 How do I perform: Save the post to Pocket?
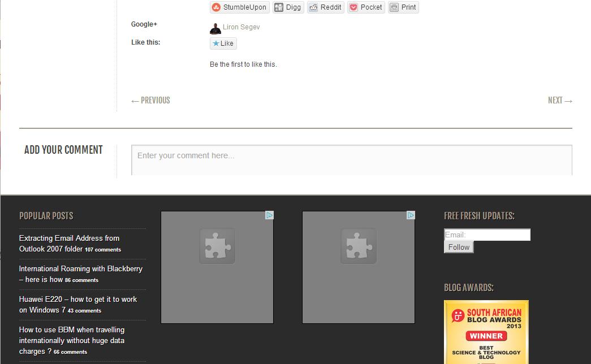point(365,7)
